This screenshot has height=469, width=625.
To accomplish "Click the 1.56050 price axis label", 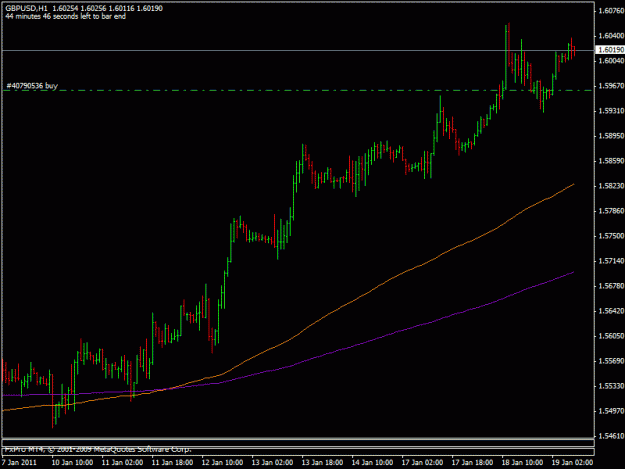I will coord(611,336).
